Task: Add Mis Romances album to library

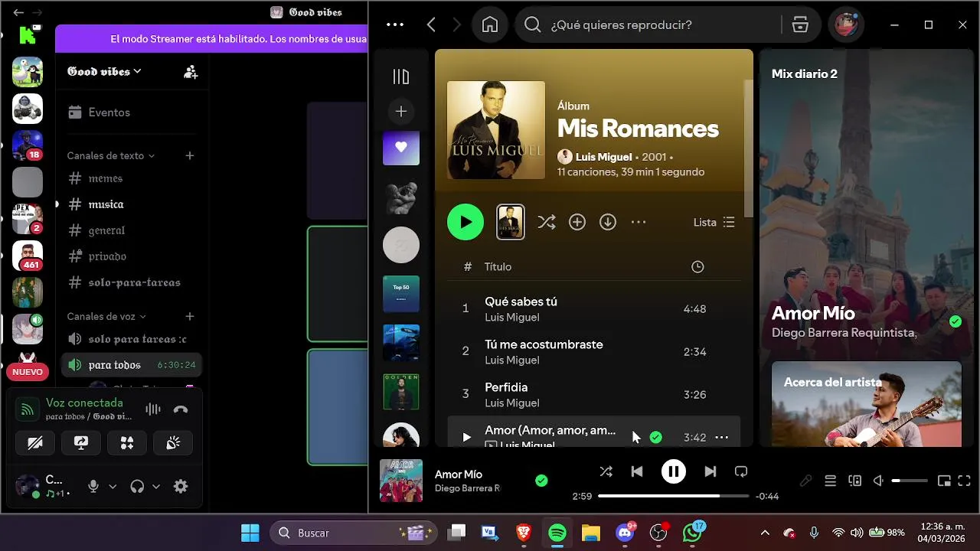Action: [x=577, y=222]
